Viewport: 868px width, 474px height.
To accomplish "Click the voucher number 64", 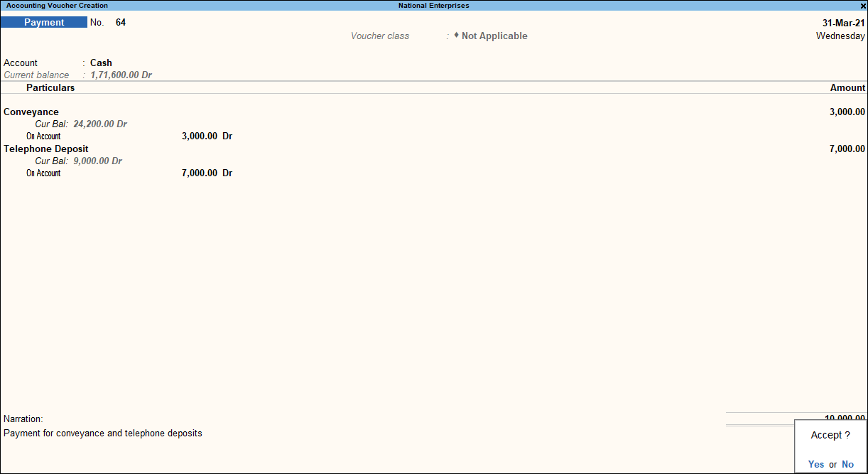I will [x=121, y=22].
